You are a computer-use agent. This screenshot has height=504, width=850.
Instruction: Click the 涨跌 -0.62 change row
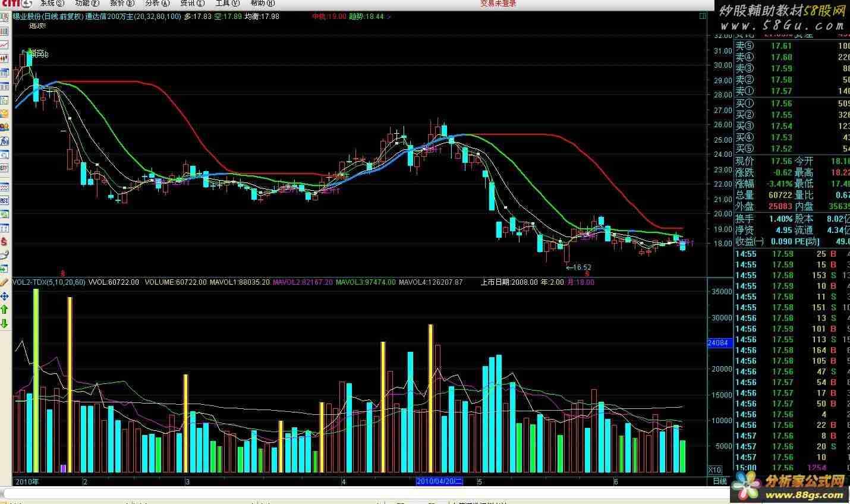coord(764,172)
